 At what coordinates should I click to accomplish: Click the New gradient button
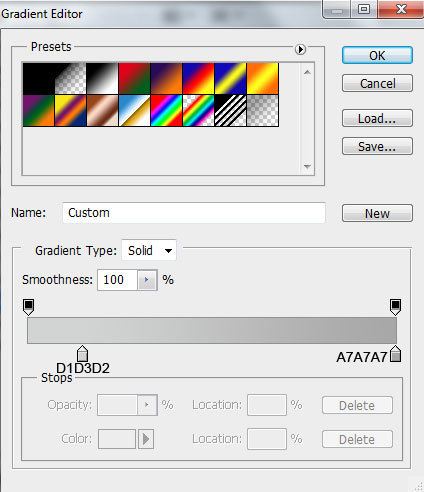(377, 213)
